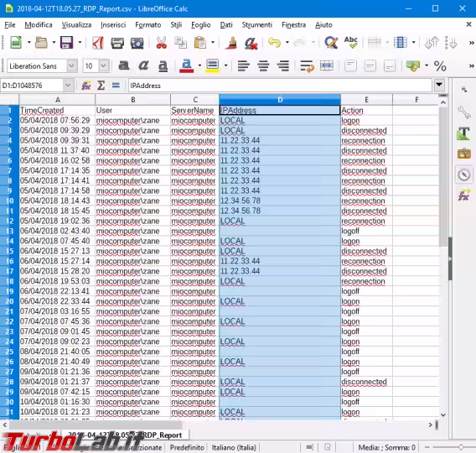Click the Name Box cell reference field
This screenshot has width=476, height=453.
(x=32, y=86)
